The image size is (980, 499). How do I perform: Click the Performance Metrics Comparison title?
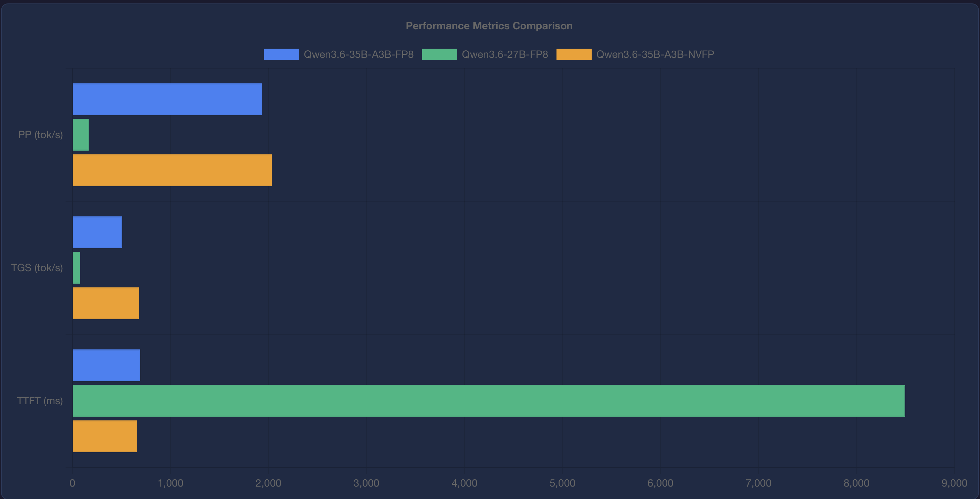coord(489,26)
